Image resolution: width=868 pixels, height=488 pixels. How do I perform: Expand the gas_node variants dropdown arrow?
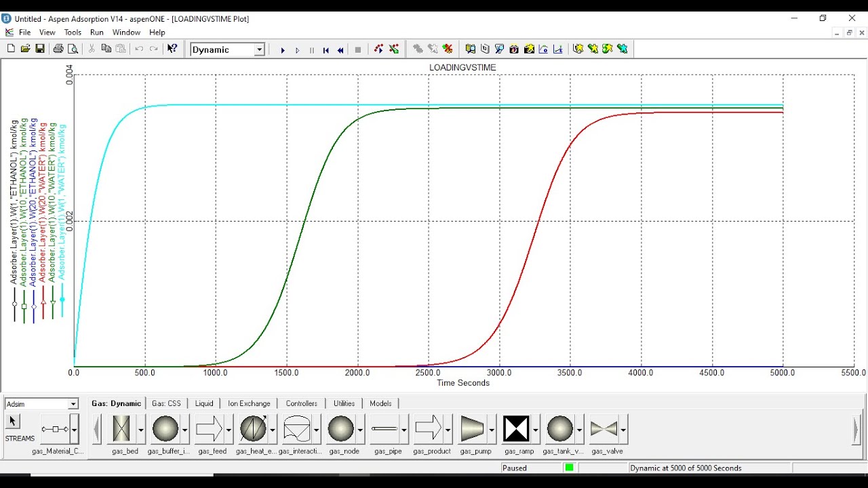click(360, 429)
